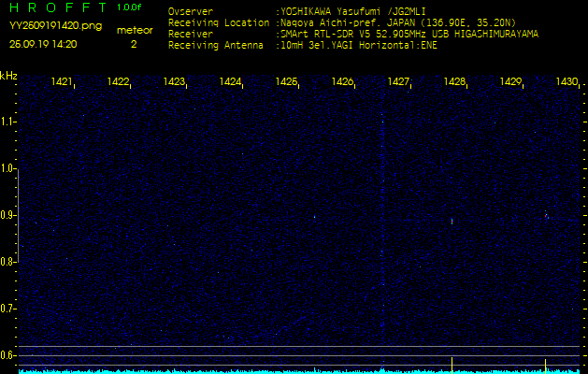Click the 1421 time tick label

click(62, 81)
